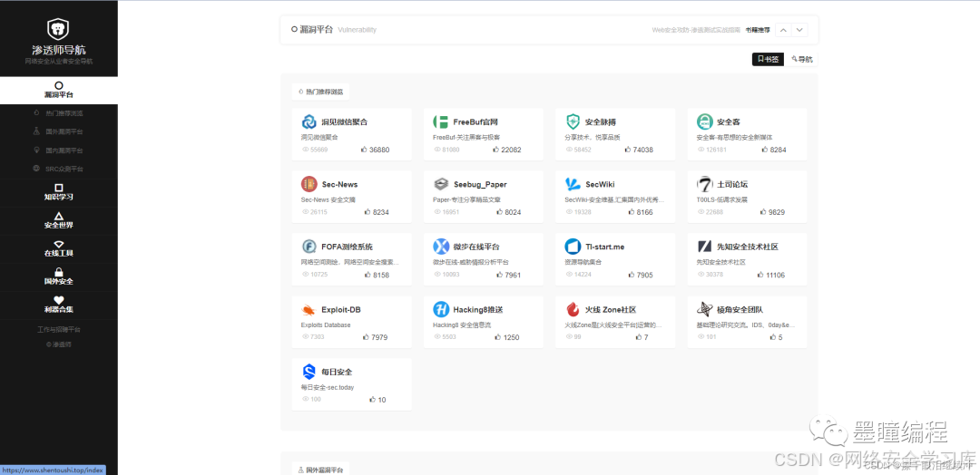Click Exploits Database description text
This screenshot has height=475, width=980.
tap(326, 325)
